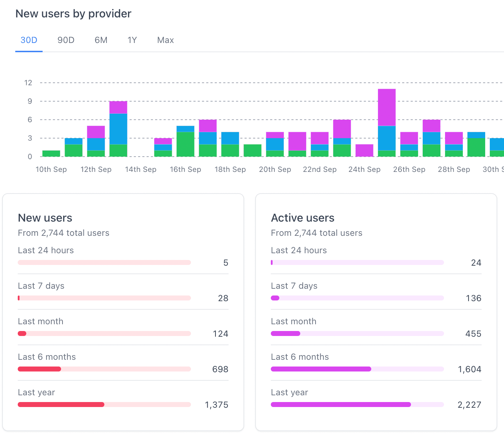Click blue segment of 16th Sep bar
The height and width of the screenshot is (434, 504).
coord(185,129)
